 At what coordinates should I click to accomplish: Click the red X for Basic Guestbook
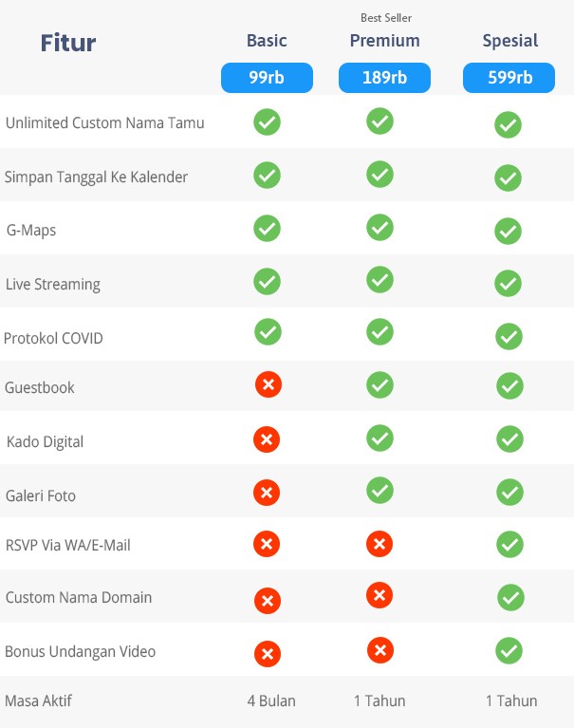pos(268,384)
